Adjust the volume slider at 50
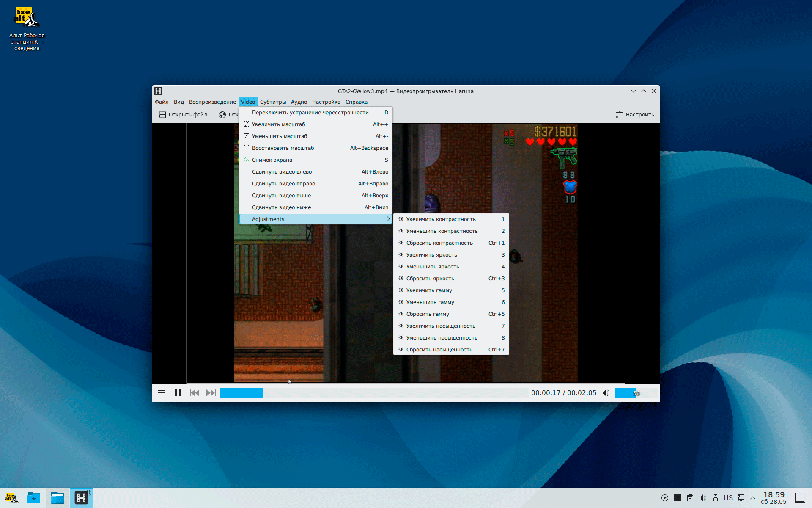 point(636,393)
